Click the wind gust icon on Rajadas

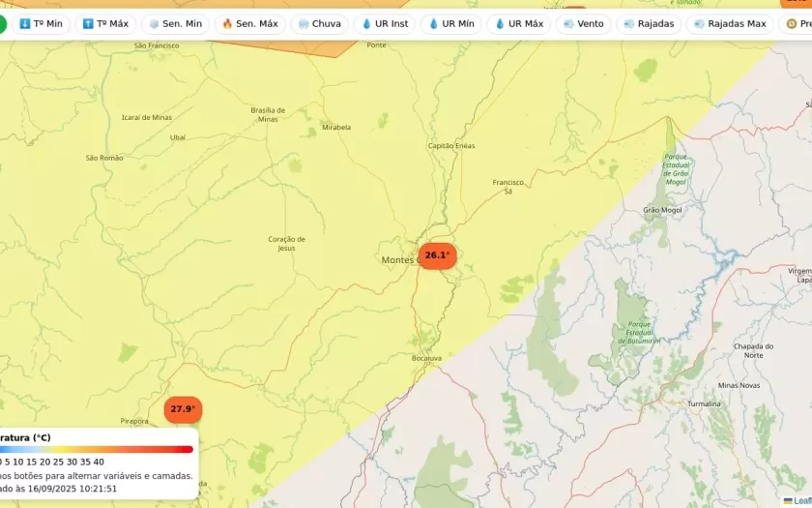[x=628, y=24]
